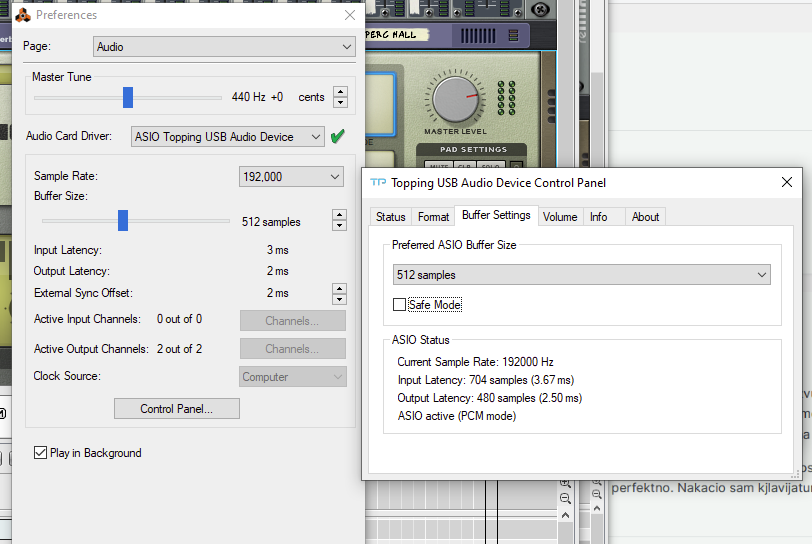Click 'Input Latency: 704 samples' status line

tap(486, 380)
